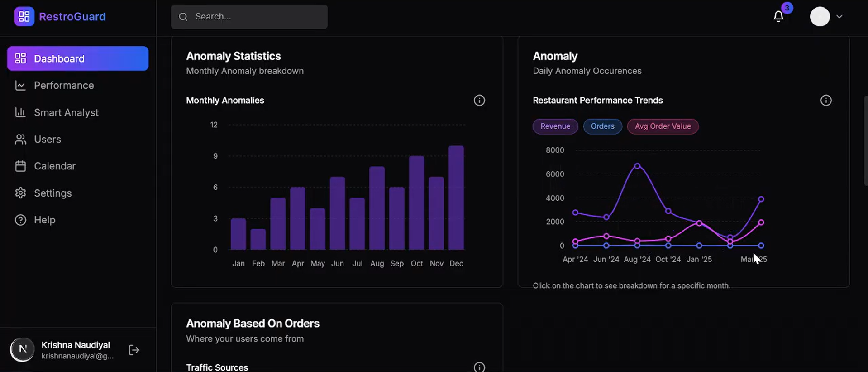Screen dimensions: 868x372
Task: Click the RestroGuard logo icon
Action: (24, 17)
